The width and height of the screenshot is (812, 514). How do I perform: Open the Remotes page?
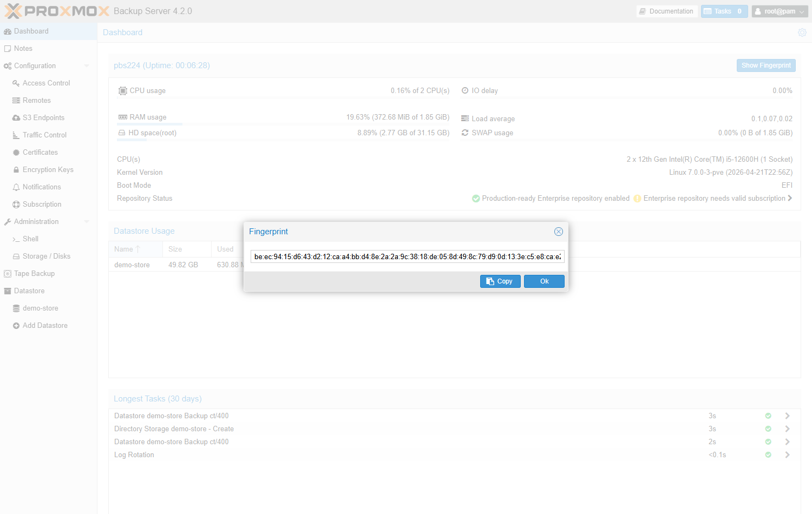pyautogui.click(x=49, y=101)
